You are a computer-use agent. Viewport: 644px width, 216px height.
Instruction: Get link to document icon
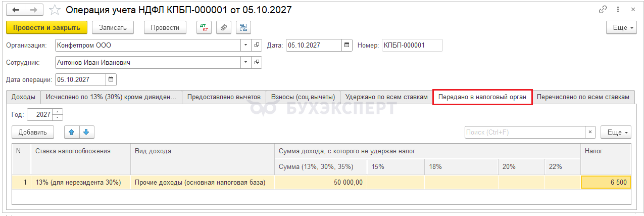(603, 10)
